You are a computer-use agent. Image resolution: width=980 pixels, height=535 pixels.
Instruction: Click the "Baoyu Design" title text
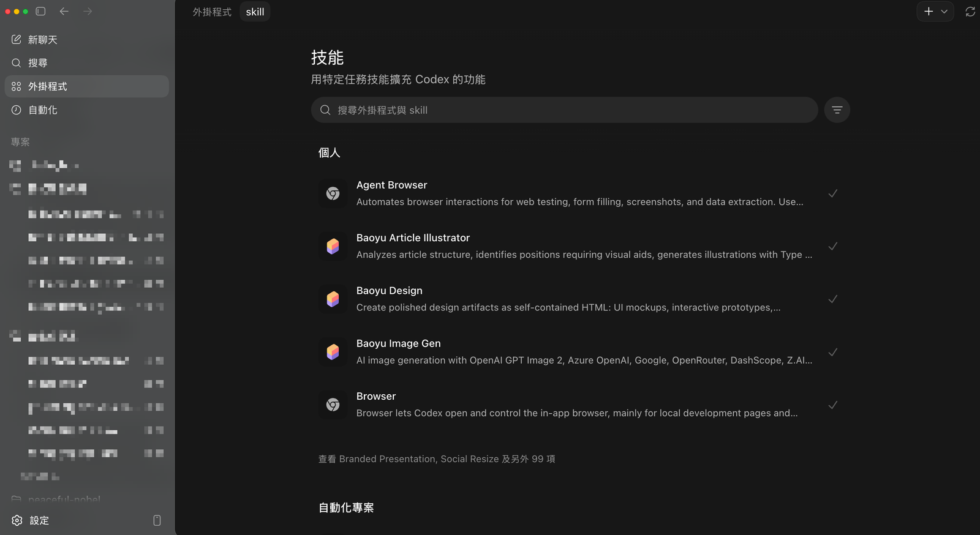[390, 291]
